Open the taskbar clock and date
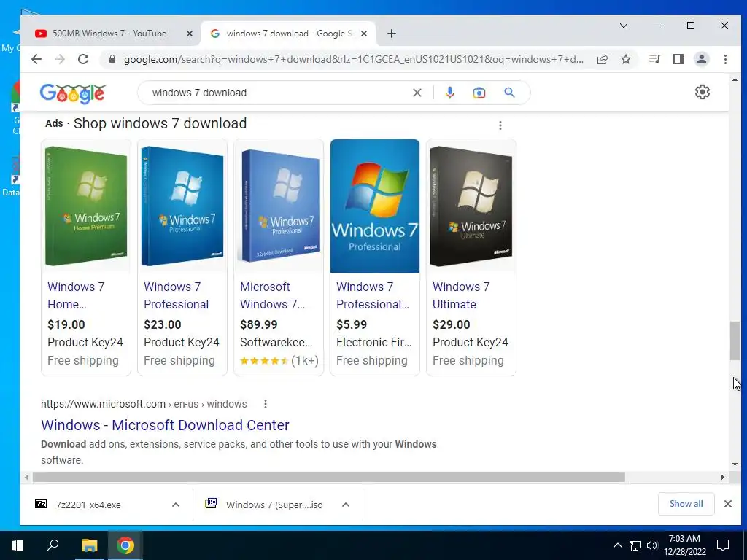 tap(684, 545)
